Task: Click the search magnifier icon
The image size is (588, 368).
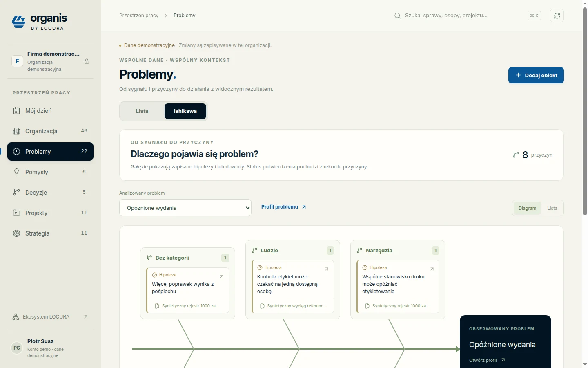Action: pyautogui.click(x=397, y=16)
